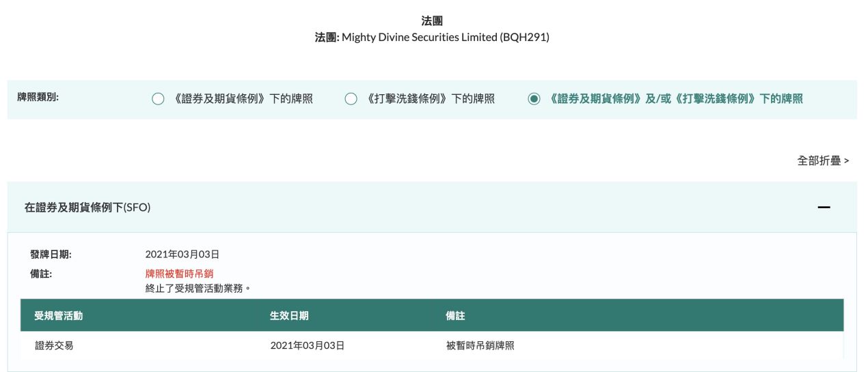Select the 《證券及期貨條例》下的牌照 radio button

click(x=158, y=99)
